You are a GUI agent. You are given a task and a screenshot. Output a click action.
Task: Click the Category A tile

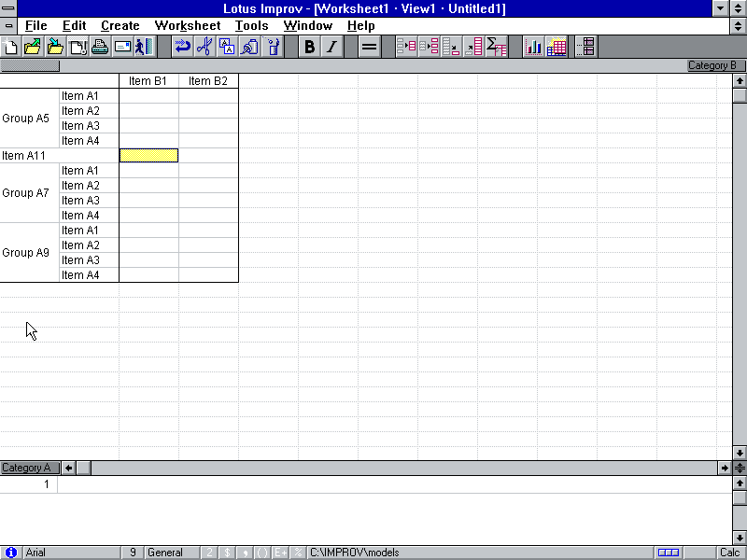(x=26, y=468)
